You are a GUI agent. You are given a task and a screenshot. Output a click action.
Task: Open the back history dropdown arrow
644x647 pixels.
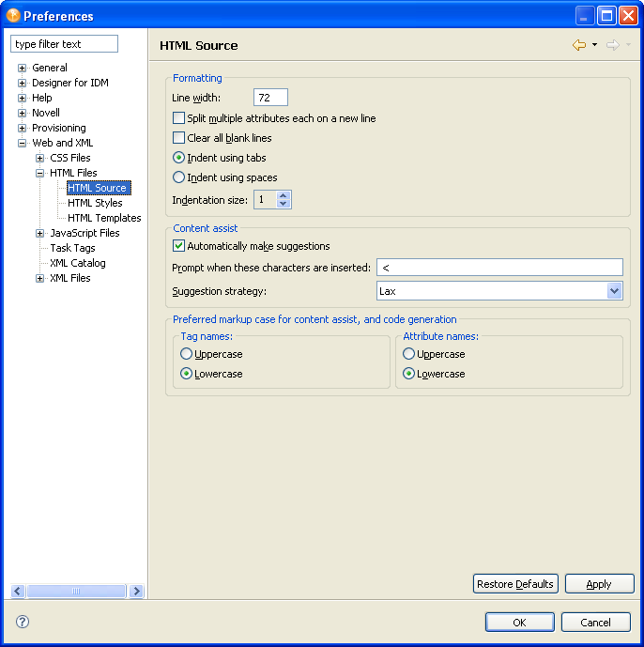(594, 44)
